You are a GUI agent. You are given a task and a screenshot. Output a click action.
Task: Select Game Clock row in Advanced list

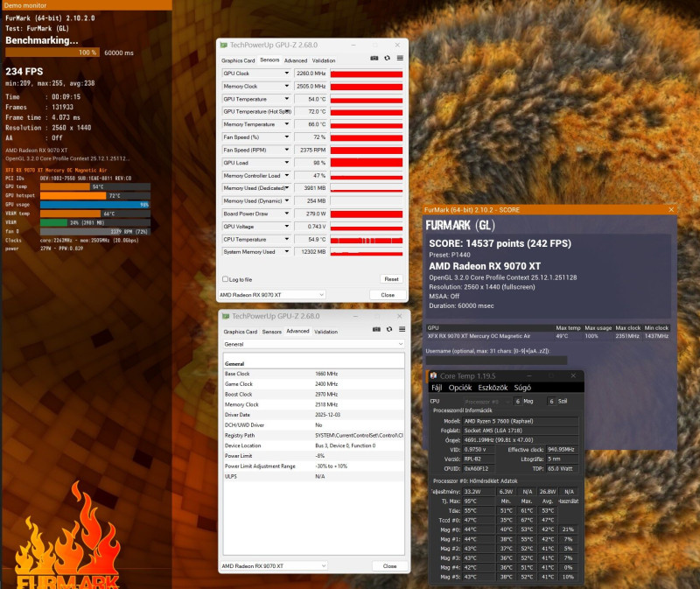tap(314, 384)
